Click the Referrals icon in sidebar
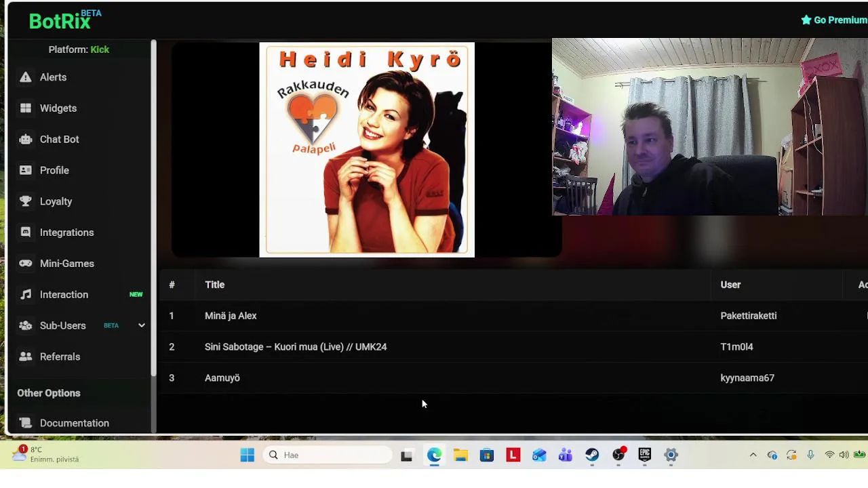The height and width of the screenshot is (488, 868). coord(26,357)
